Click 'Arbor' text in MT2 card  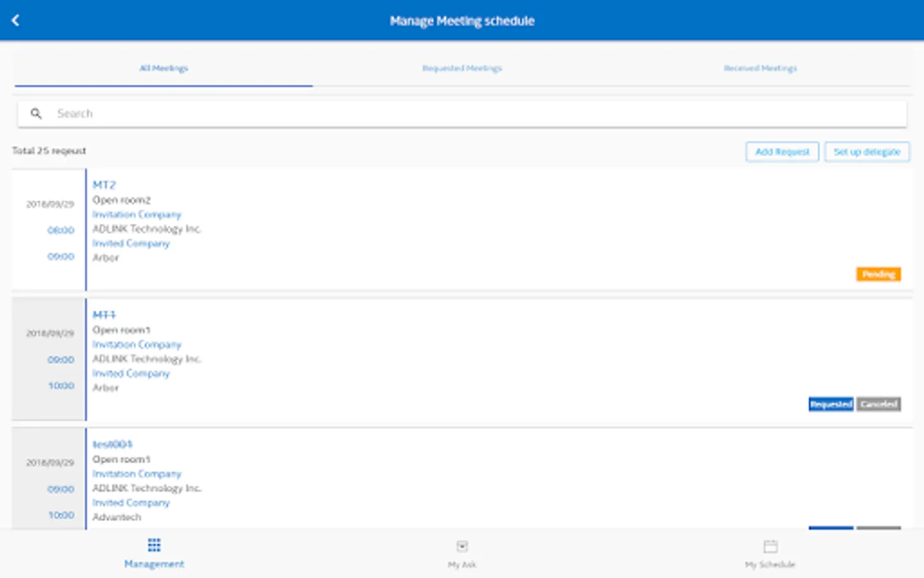pyautogui.click(x=105, y=258)
